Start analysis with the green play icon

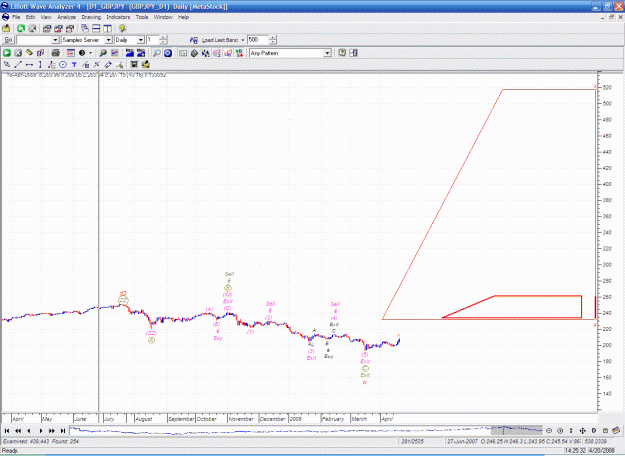7,53
